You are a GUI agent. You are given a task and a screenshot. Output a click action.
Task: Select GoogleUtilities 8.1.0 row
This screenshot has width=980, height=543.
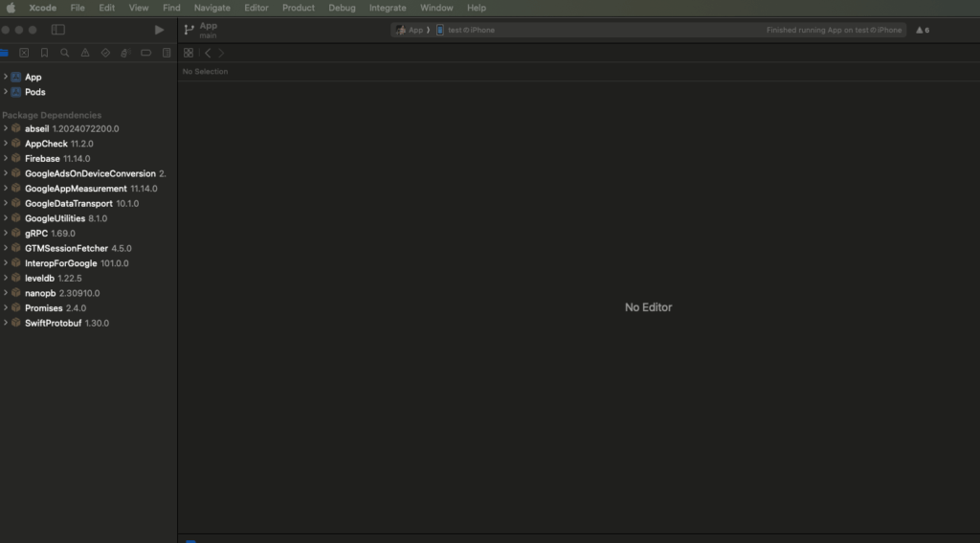click(88, 218)
